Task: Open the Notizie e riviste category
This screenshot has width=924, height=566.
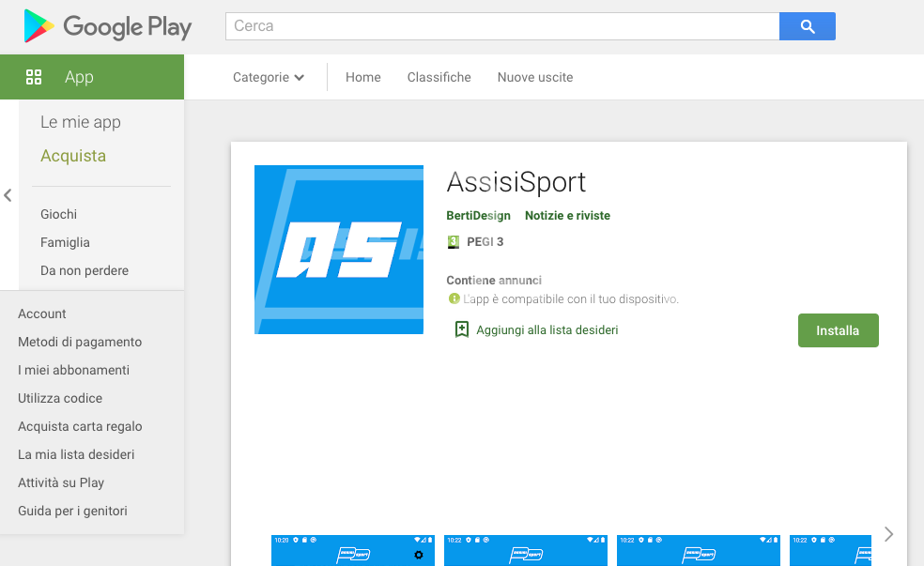Action: tap(567, 216)
